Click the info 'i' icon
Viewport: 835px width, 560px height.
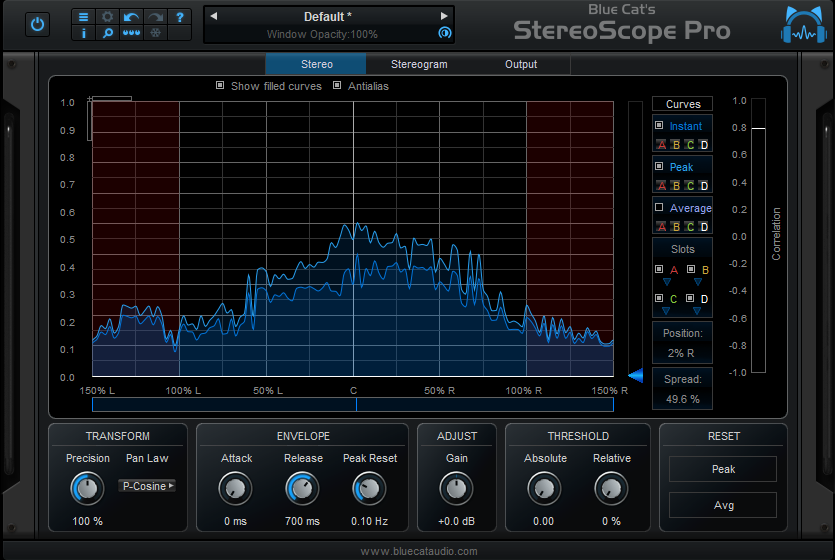point(83,33)
